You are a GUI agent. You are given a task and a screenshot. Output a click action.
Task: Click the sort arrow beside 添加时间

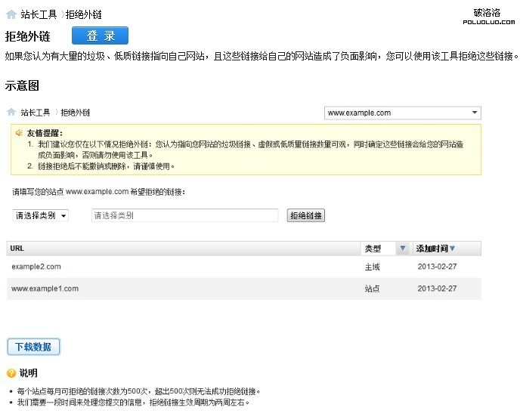tap(453, 249)
